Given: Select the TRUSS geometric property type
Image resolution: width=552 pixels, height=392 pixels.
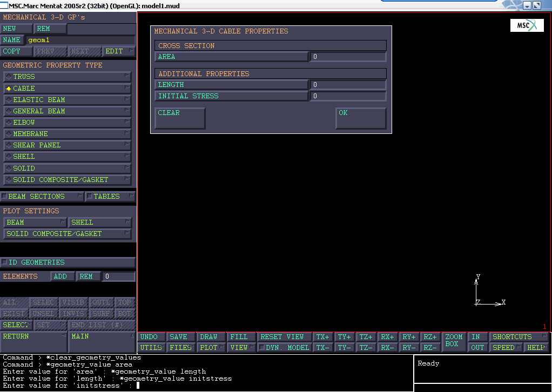Looking at the screenshot, I should point(67,77).
